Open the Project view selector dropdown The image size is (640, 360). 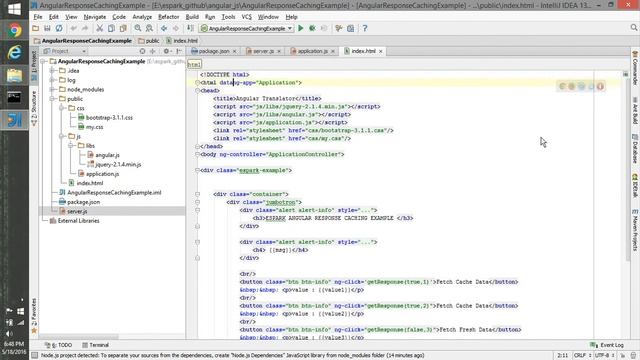click(x=65, y=51)
